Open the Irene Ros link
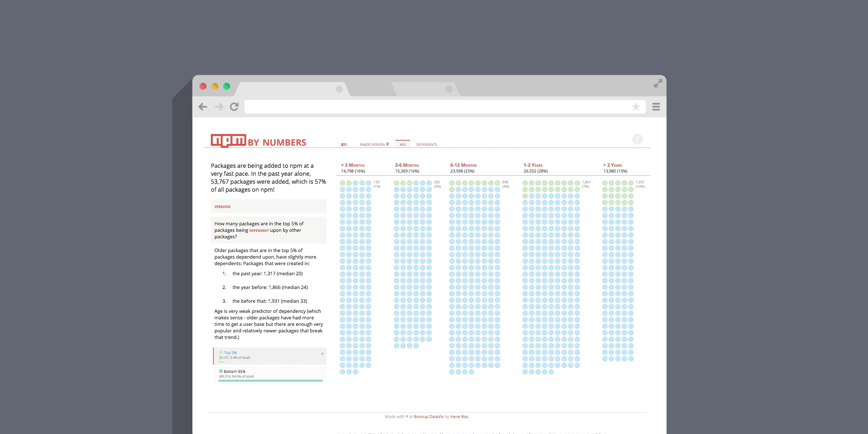This screenshot has width=868, height=434. click(x=459, y=417)
